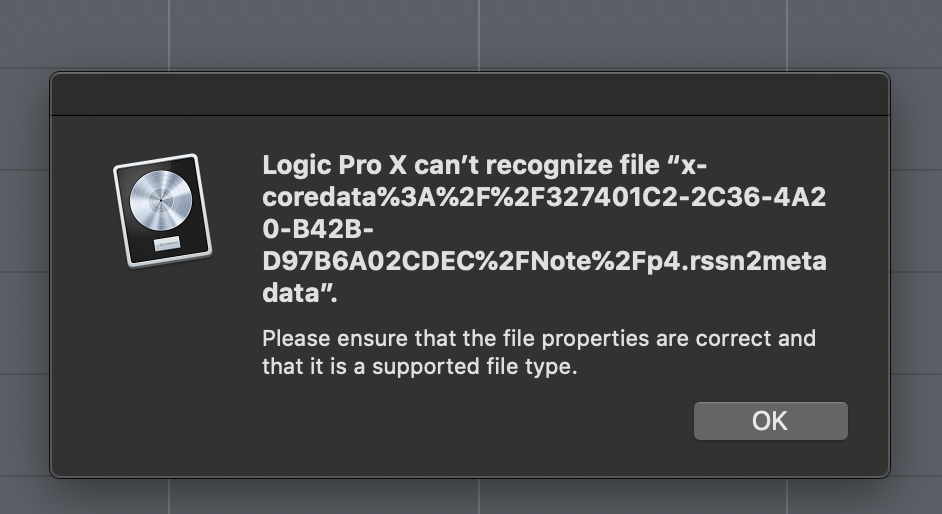Click the grid background left of dialog

click(x=24, y=270)
